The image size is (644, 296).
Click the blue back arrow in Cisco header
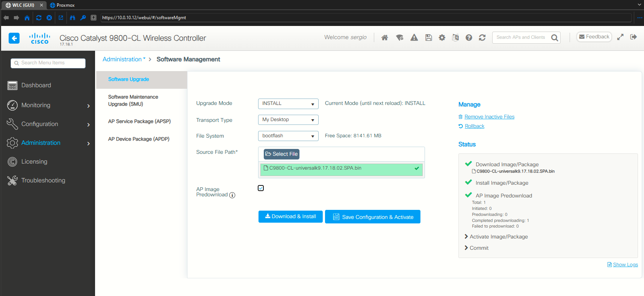click(14, 38)
